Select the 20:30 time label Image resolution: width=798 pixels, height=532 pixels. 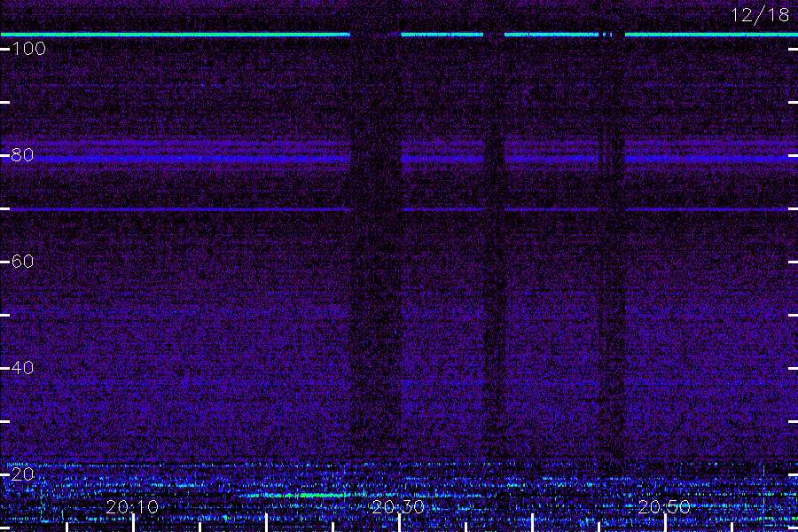(398, 506)
